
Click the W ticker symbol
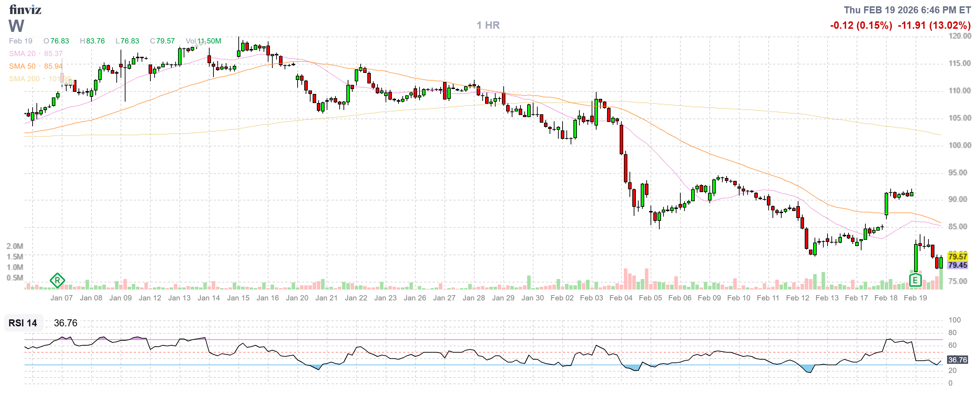point(16,26)
